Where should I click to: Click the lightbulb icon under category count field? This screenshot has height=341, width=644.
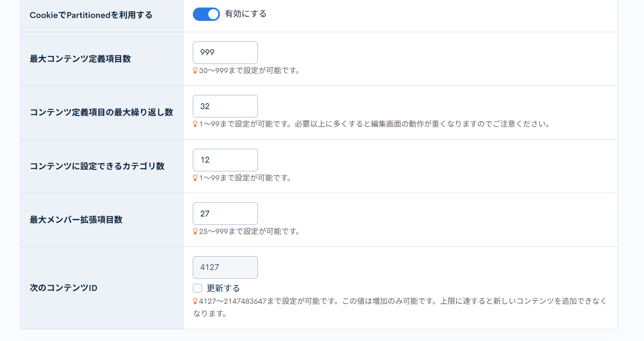195,178
